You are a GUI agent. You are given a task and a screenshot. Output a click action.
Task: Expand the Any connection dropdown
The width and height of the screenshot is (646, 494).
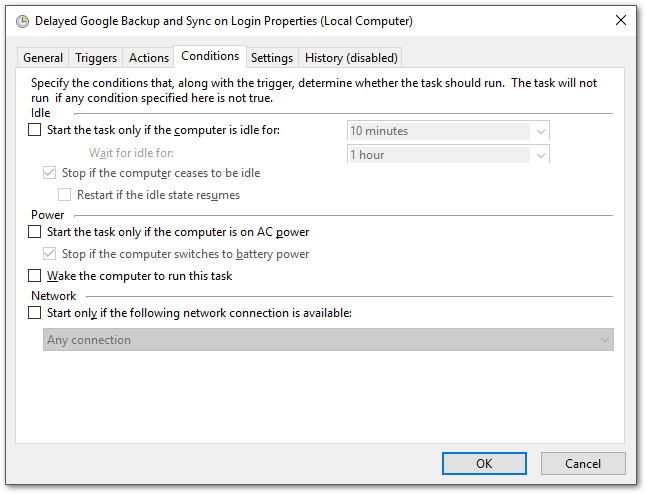tap(328, 339)
